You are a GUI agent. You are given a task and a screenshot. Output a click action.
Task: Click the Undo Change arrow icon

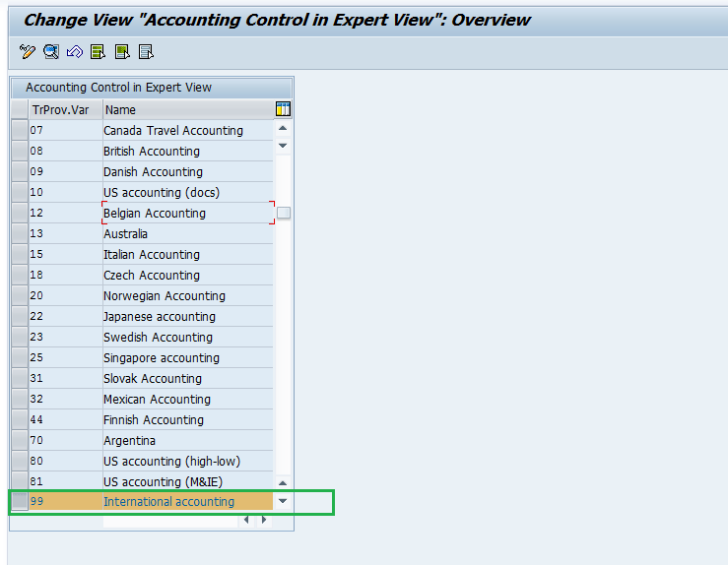74,52
